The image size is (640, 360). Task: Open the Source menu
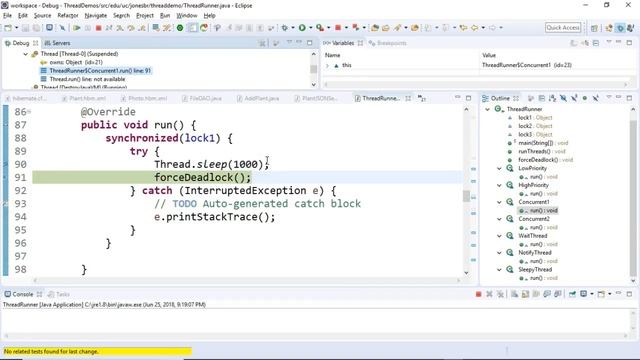point(42,16)
